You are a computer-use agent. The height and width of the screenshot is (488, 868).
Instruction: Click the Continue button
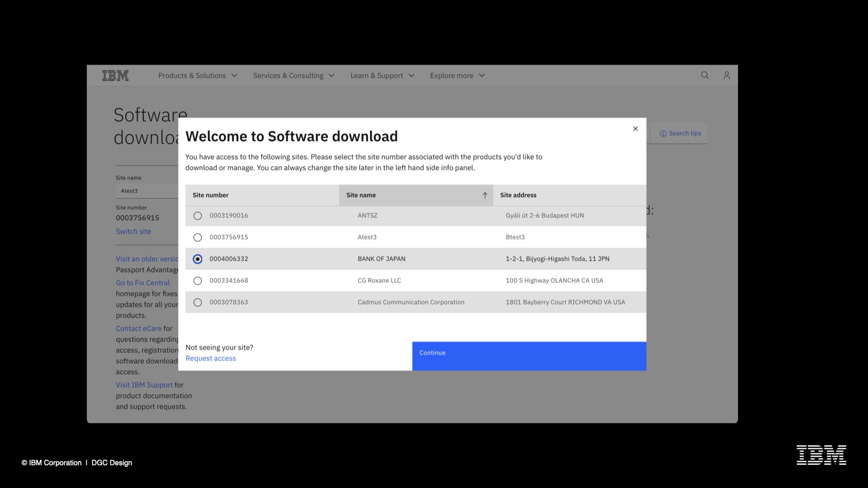529,356
